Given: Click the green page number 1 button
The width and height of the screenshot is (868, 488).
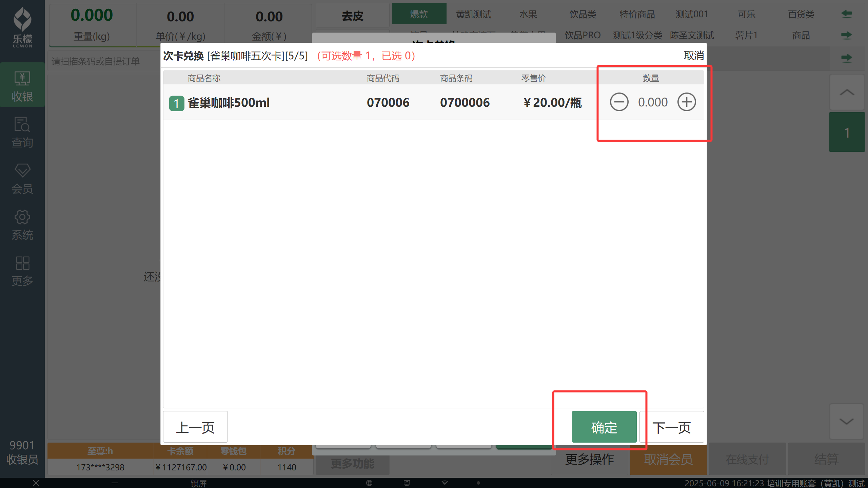Looking at the screenshot, I should [x=847, y=132].
